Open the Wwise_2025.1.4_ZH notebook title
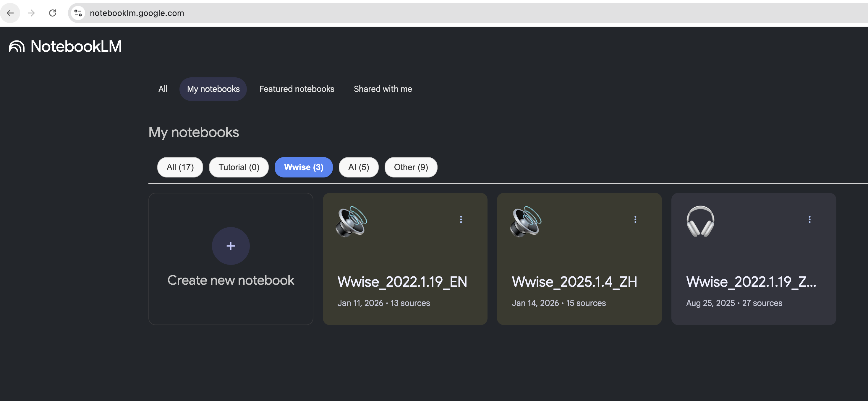 point(574,281)
